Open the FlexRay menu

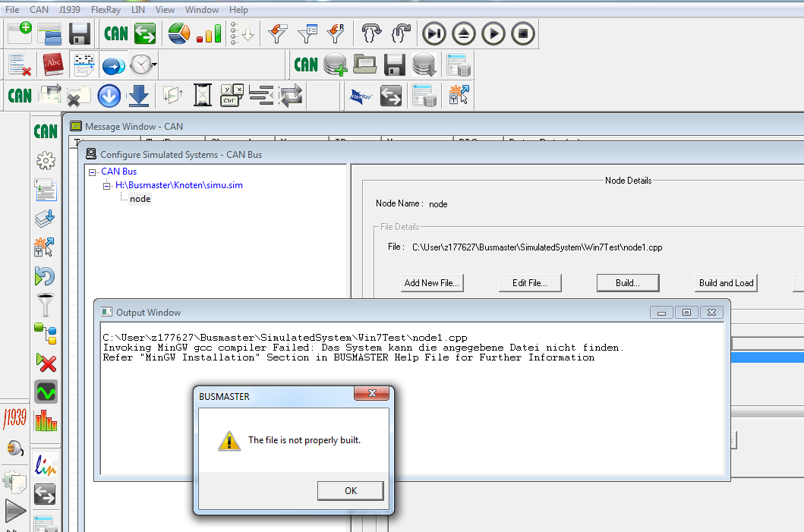[106, 10]
